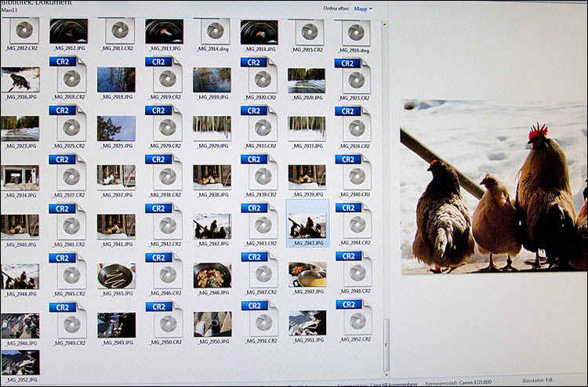Screen dimensions: 588x387
Task: Select the _MG_2919.CR2 file icon
Action: [x=164, y=74]
